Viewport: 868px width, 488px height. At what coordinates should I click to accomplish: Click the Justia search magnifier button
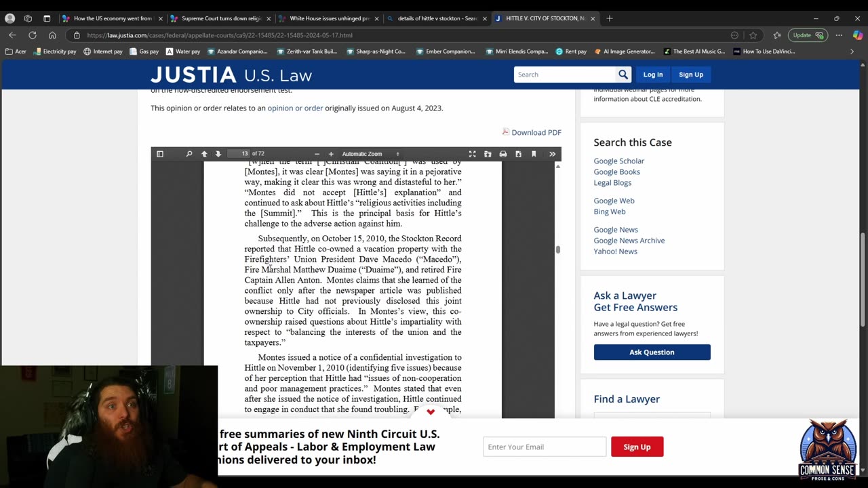tap(623, 75)
